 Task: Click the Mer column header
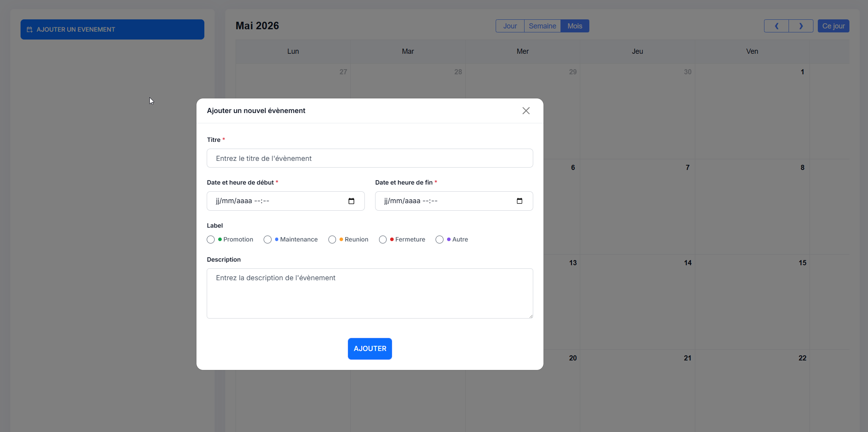pos(523,51)
